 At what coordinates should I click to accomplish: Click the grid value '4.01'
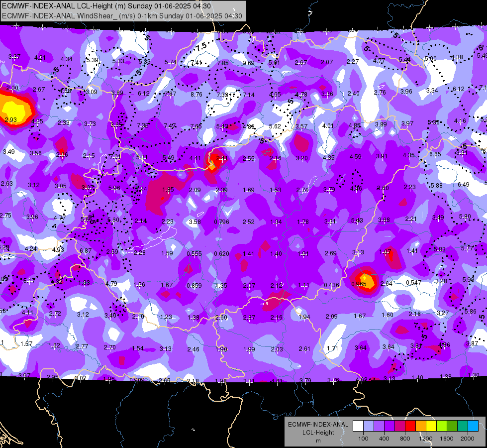click(x=328, y=126)
